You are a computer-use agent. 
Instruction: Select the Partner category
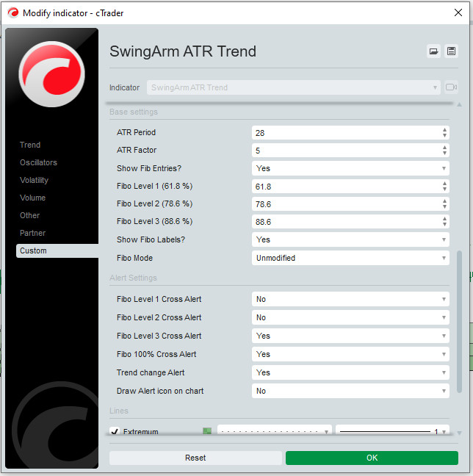(32, 233)
